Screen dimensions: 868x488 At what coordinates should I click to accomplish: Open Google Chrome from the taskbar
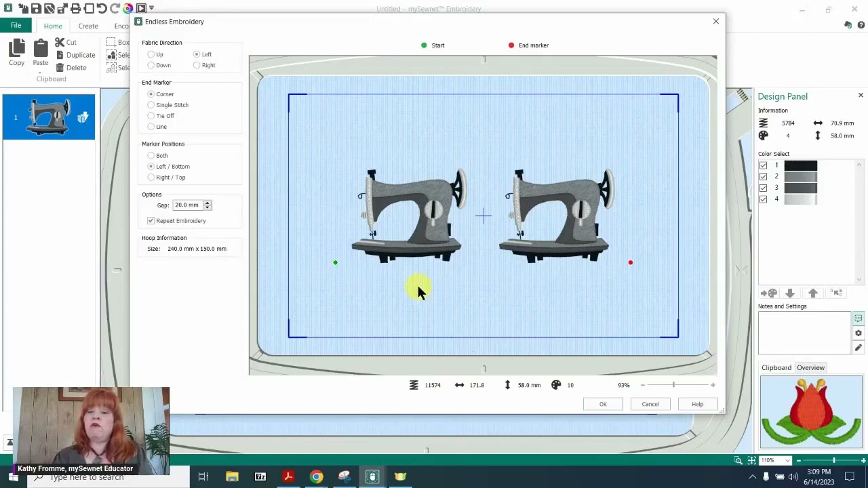tap(316, 477)
